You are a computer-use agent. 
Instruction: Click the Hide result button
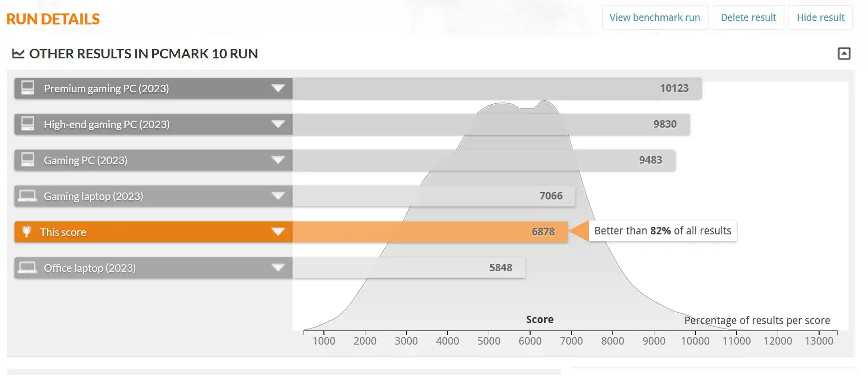820,18
